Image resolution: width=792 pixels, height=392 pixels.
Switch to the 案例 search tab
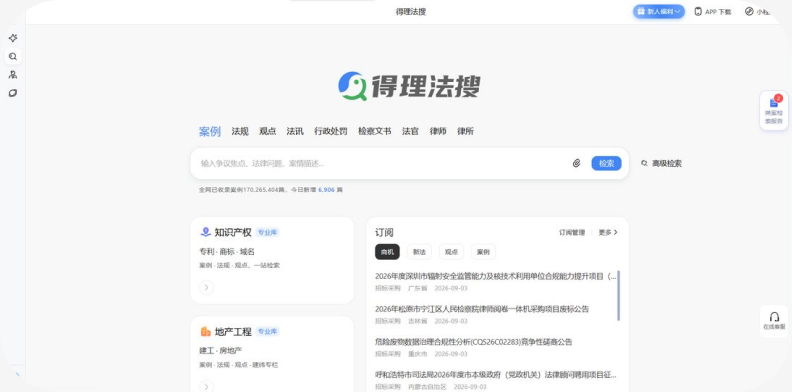[x=210, y=131]
